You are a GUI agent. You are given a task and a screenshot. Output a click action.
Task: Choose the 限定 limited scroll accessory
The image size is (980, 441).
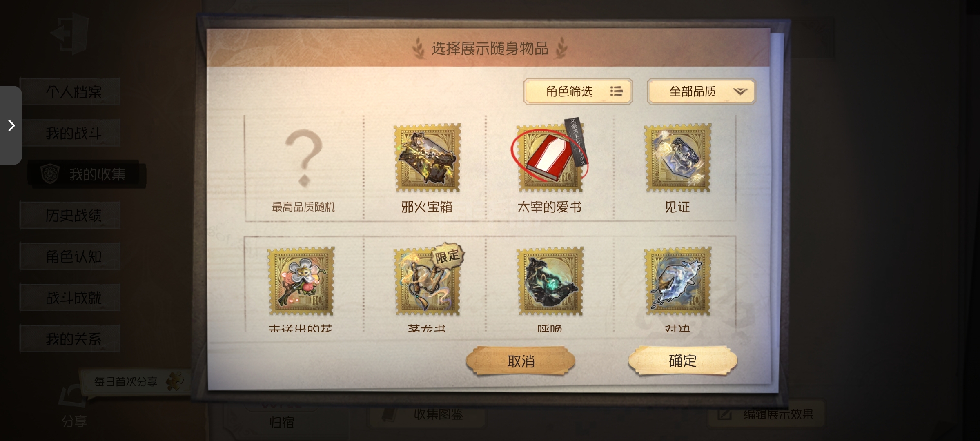(x=428, y=280)
